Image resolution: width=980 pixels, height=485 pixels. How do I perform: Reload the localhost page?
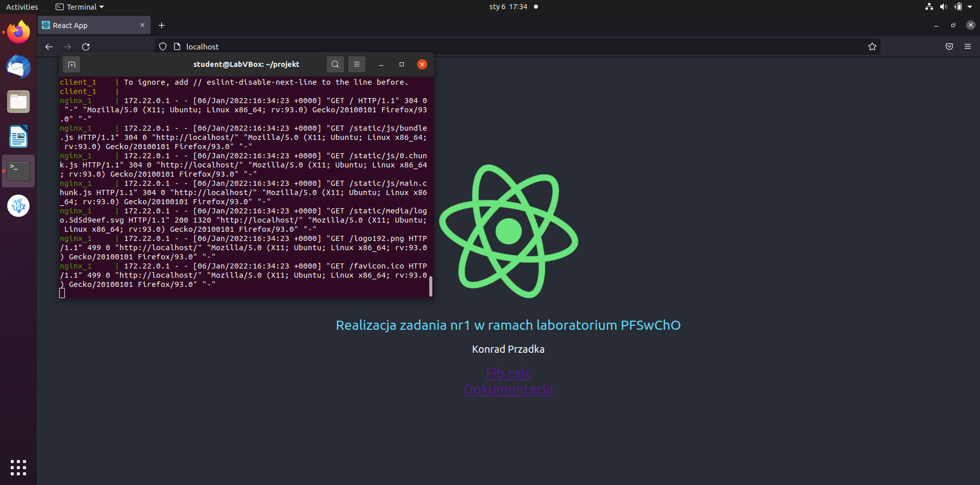tap(86, 46)
